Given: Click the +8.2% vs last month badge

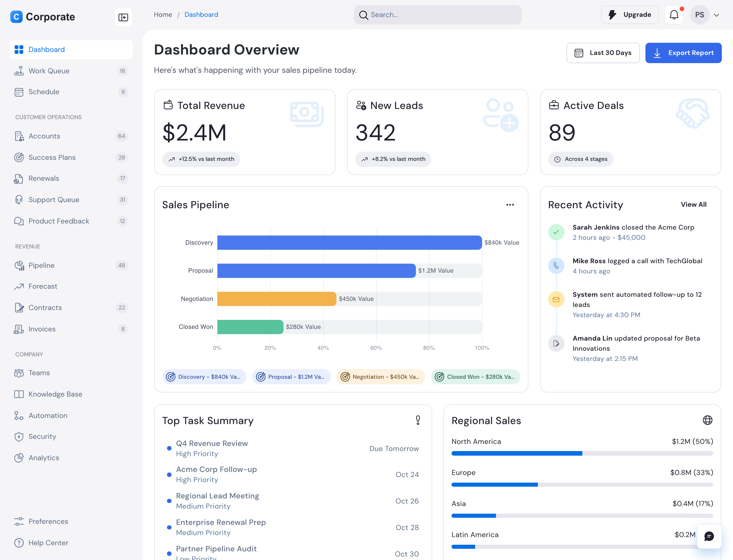Looking at the screenshot, I should pos(393,159).
